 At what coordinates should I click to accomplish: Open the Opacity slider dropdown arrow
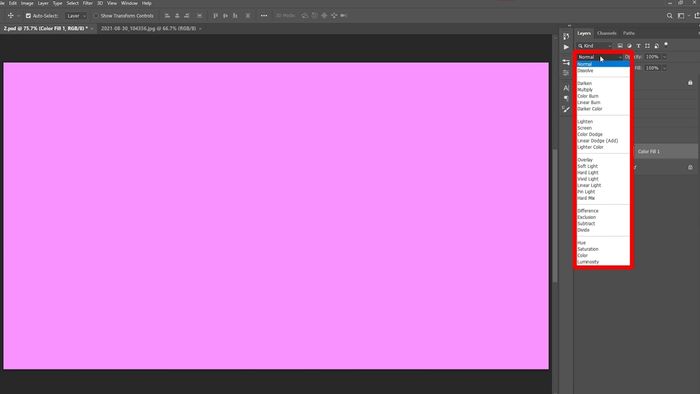664,57
